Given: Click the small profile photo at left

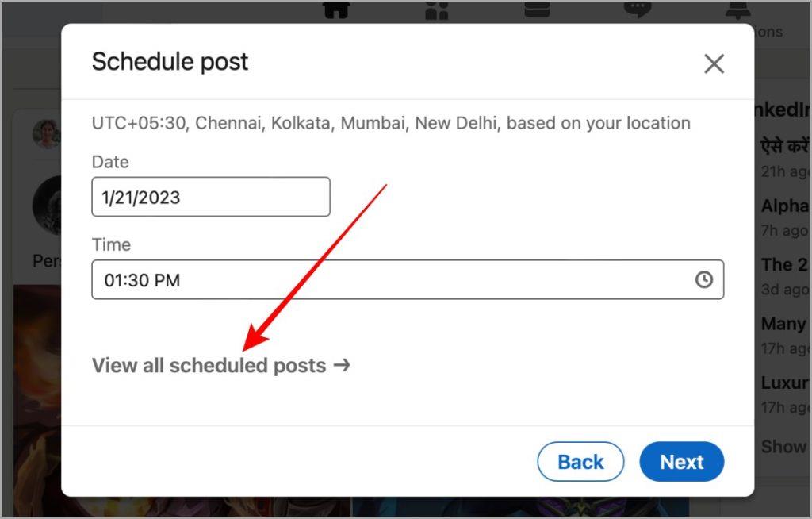Looking at the screenshot, I should (47, 134).
